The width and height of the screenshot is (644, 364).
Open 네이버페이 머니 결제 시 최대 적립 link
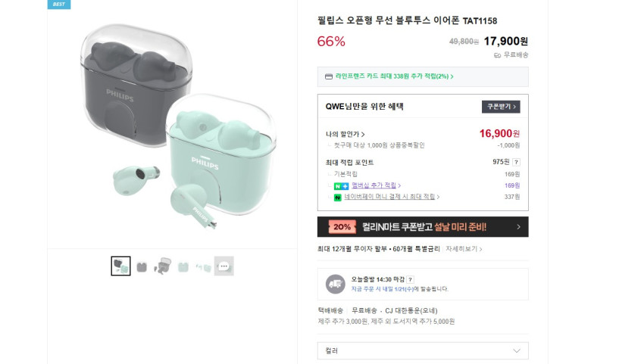coord(391,197)
